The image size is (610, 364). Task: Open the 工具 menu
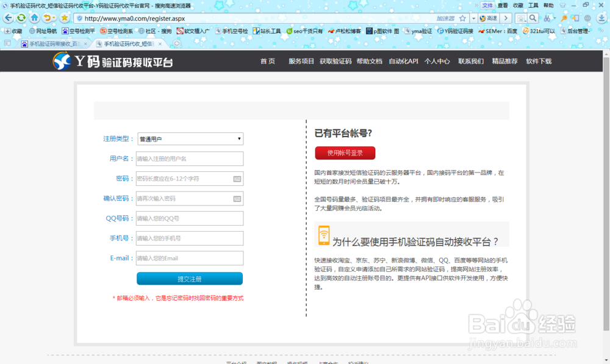click(533, 5)
